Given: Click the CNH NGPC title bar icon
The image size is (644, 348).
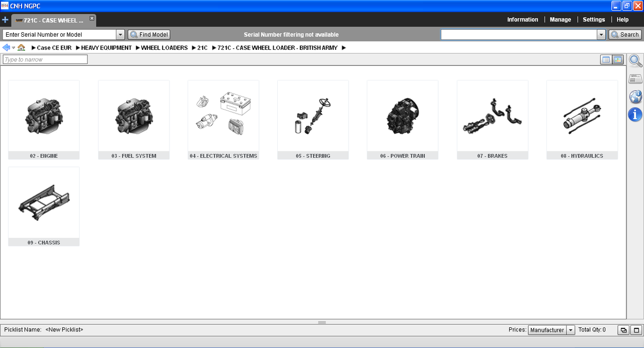Looking at the screenshot, I should click(x=5, y=6).
